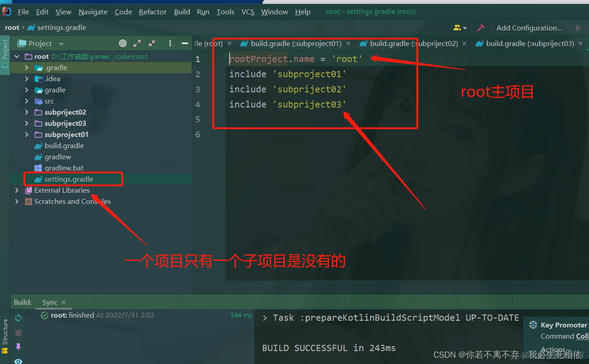The width and height of the screenshot is (589, 364).
Task: Expand the .idea folder
Action: point(27,79)
